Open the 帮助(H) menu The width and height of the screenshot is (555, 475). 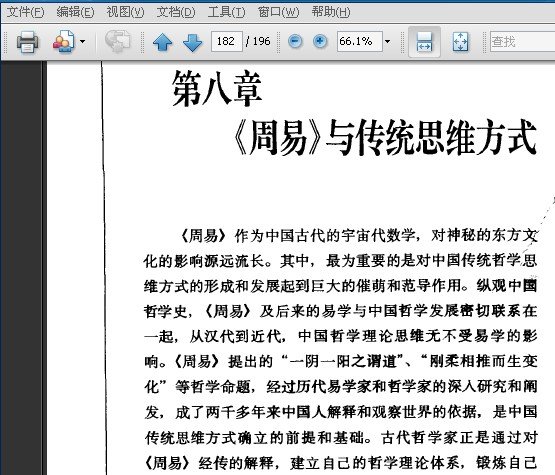click(331, 12)
